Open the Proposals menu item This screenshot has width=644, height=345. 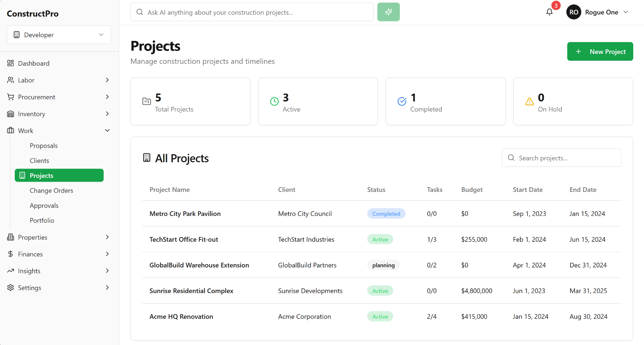pos(44,146)
